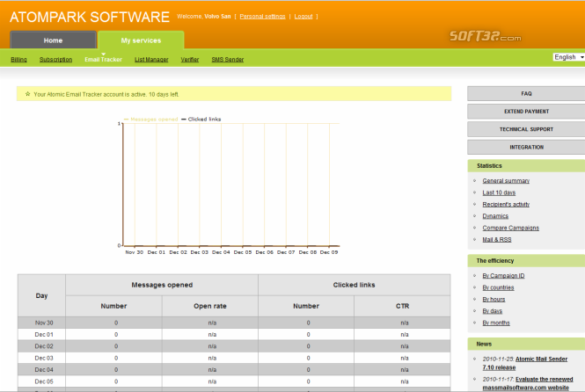Click the CTR column header
This screenshot has width=585, height=392.
point(403,306)
